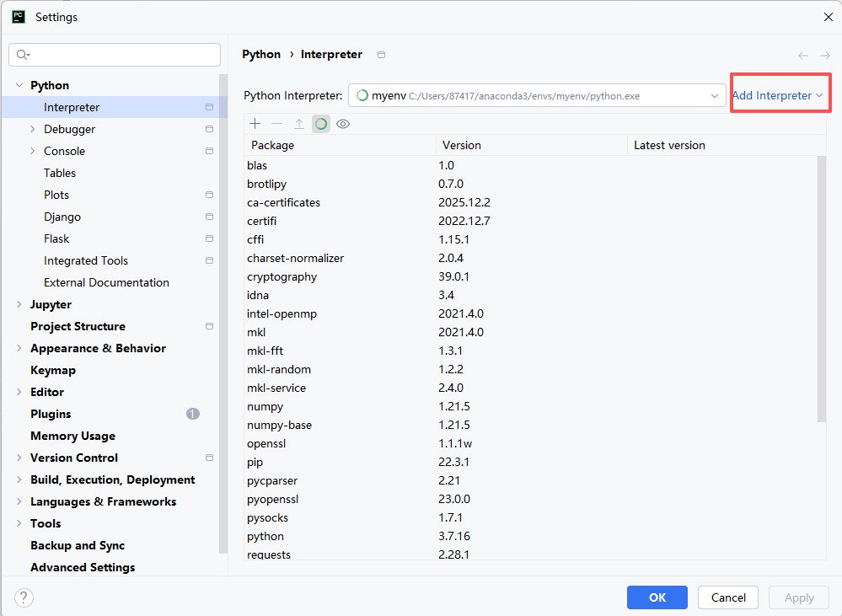Click the OK button

657,597
